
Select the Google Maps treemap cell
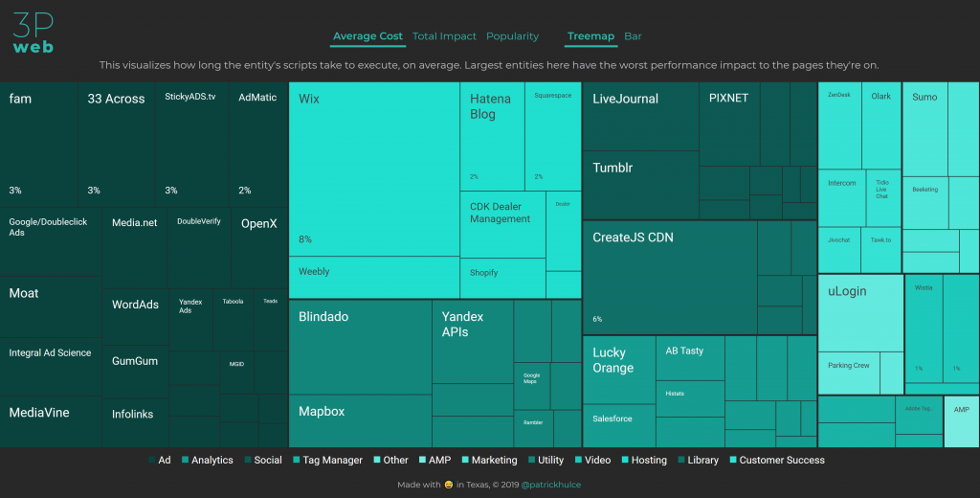(x=532, y=386)
